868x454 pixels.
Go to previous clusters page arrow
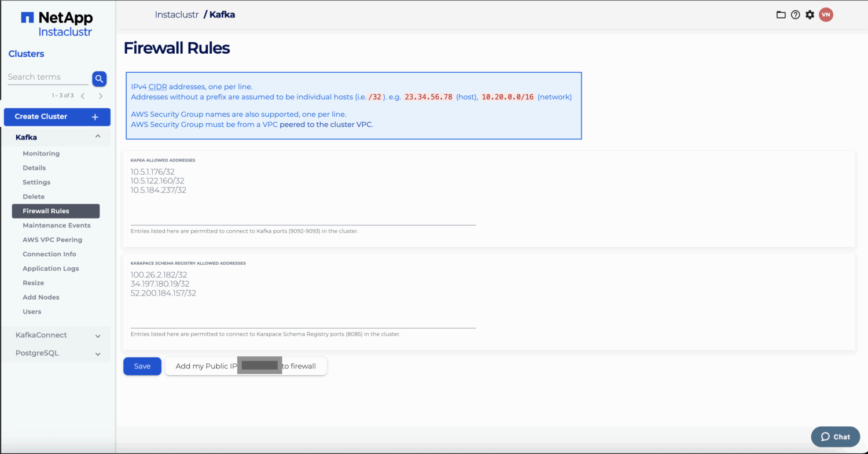[x=83, y=96]
